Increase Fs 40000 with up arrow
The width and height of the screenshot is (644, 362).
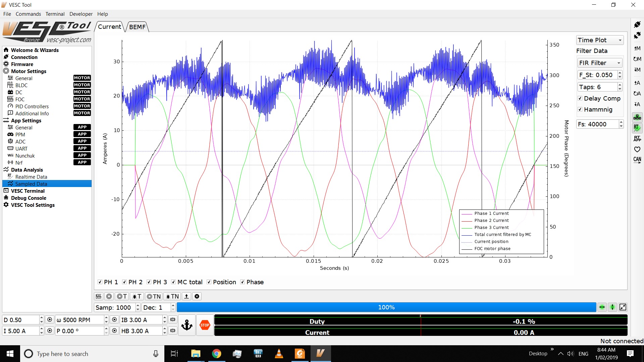point(621,122)
